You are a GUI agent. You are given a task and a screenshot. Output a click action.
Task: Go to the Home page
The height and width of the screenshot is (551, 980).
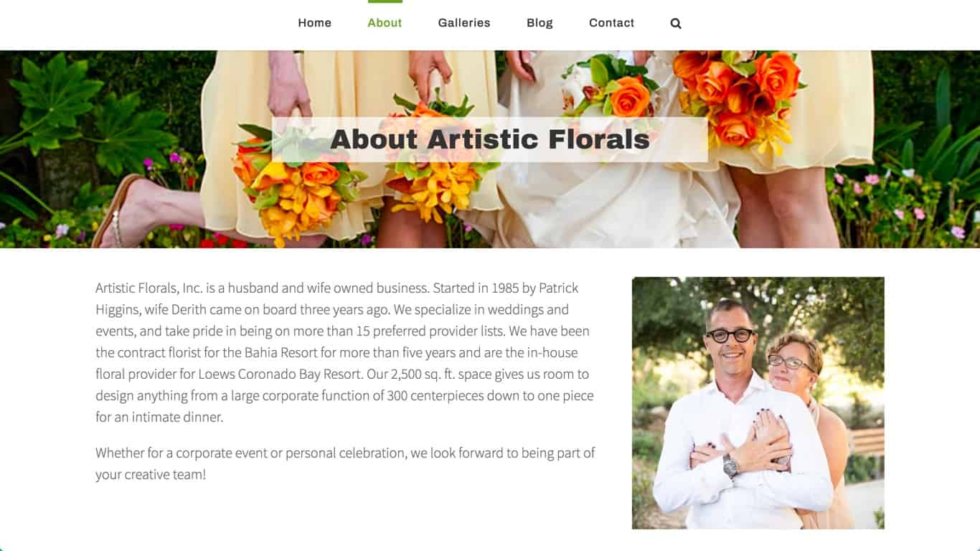pos(315,23)
